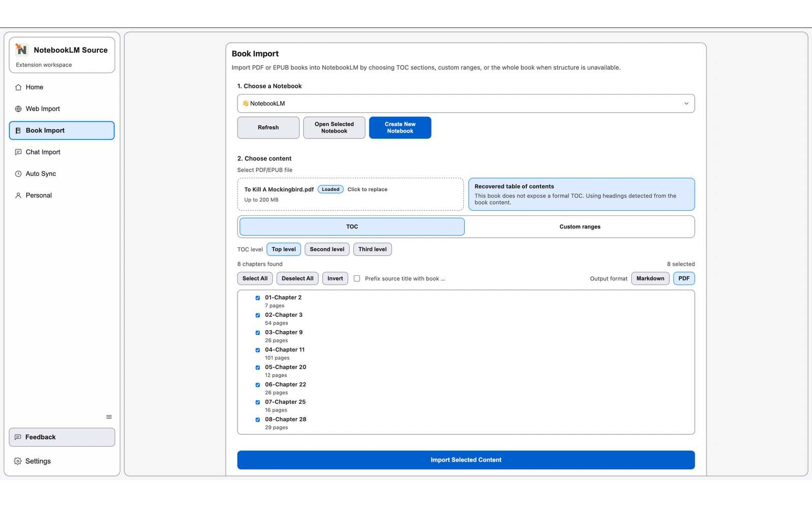Click the NotebookLM Source logo

[21, 50]
